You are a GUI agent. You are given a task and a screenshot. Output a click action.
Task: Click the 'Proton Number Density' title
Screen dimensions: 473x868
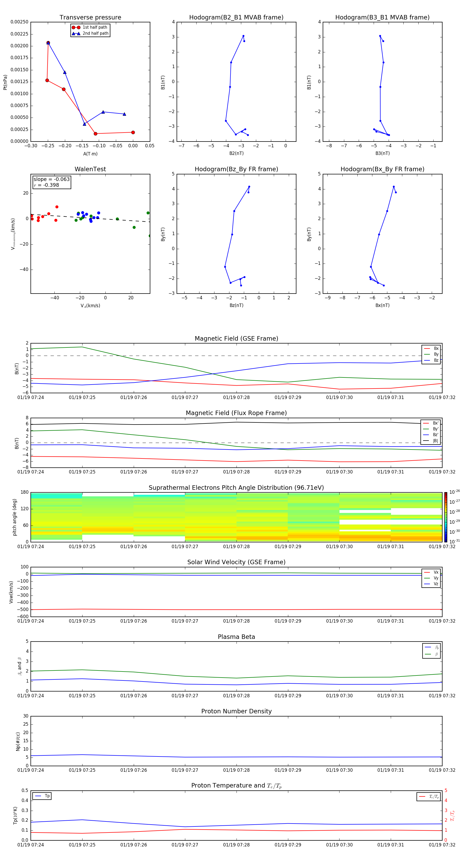pyautogui.click(x=236, y=711)
